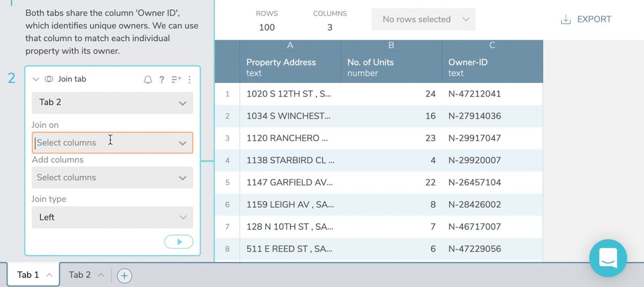Open the three-dot options menu of Join tab
The height and width of the screenshot is (287, 644).
(189, 80)
